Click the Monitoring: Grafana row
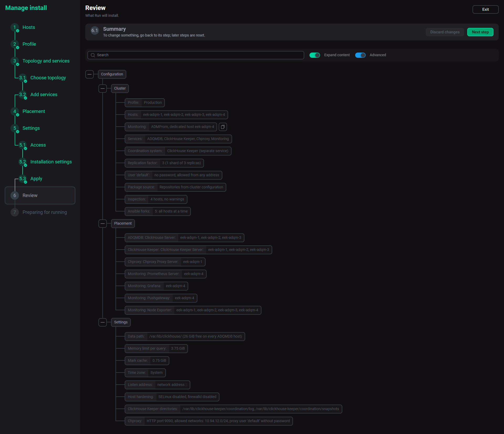The image size is (504, 434). 156,286
